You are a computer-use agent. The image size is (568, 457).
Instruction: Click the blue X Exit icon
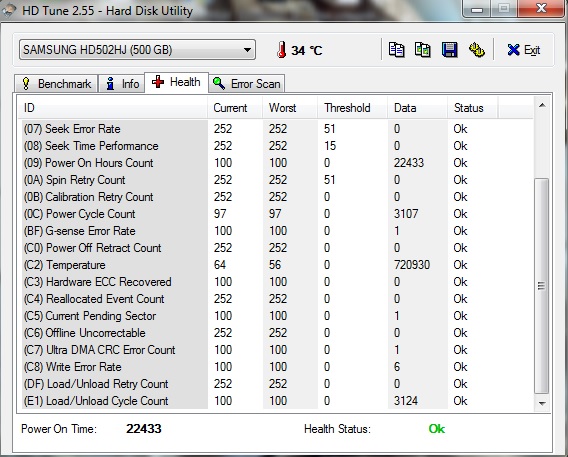click(x=513, y=50)
